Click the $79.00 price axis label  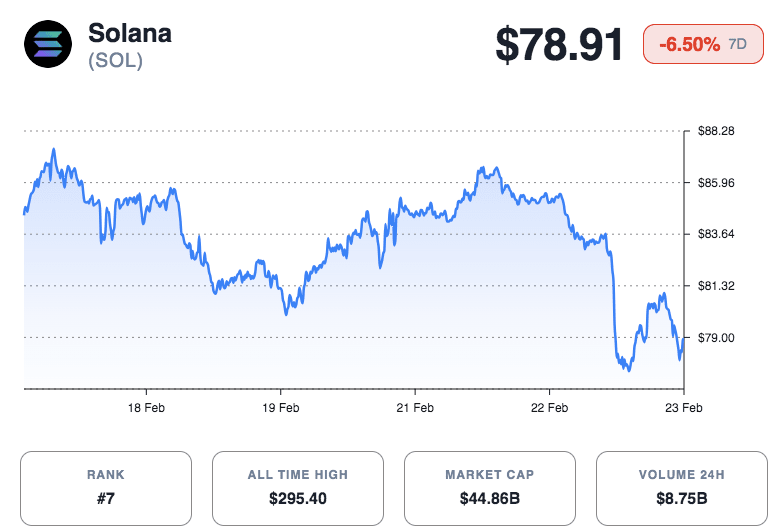tap(716, 338)
